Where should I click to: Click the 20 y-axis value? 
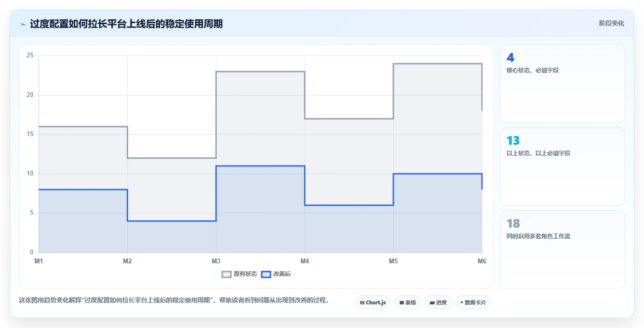[30, 95]
